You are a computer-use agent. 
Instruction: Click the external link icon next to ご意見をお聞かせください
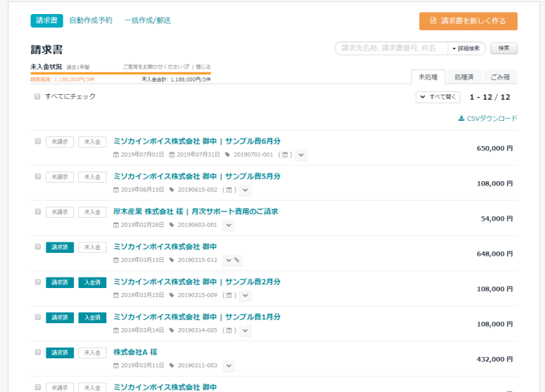point(186,66)
